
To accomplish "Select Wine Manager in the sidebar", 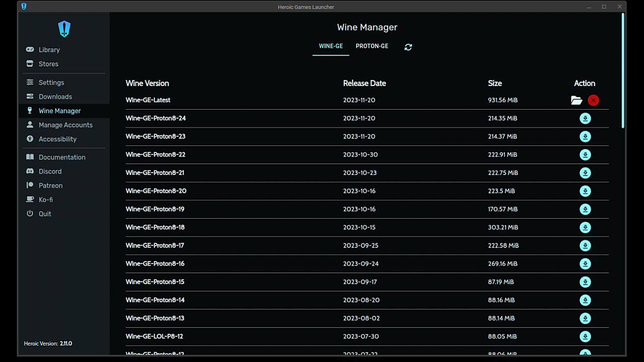I will pos(64,111).
